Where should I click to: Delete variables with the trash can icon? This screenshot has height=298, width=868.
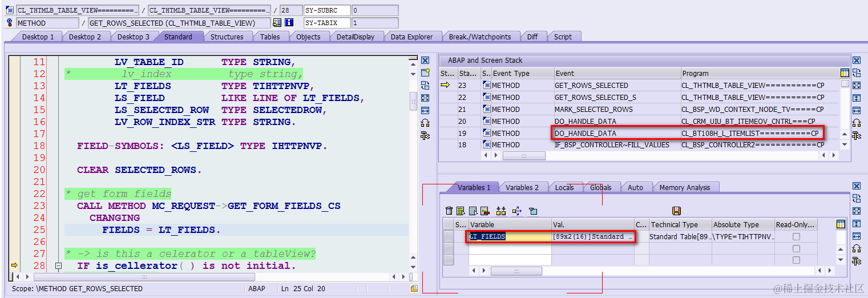coord(449,211)
